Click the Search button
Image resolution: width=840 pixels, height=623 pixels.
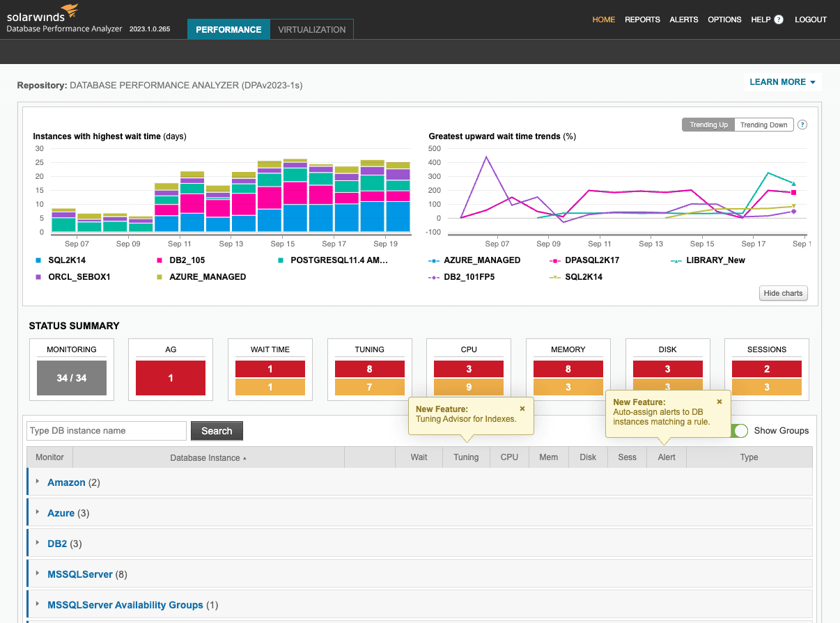coord(217,431)
